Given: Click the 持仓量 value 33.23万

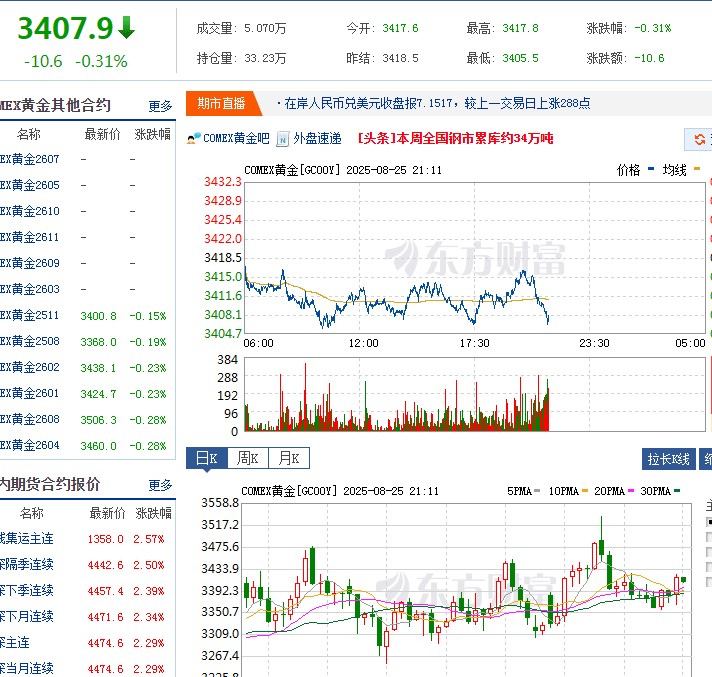Looking at the screenshot, I should pyautogui.click(x=265, y=59).
